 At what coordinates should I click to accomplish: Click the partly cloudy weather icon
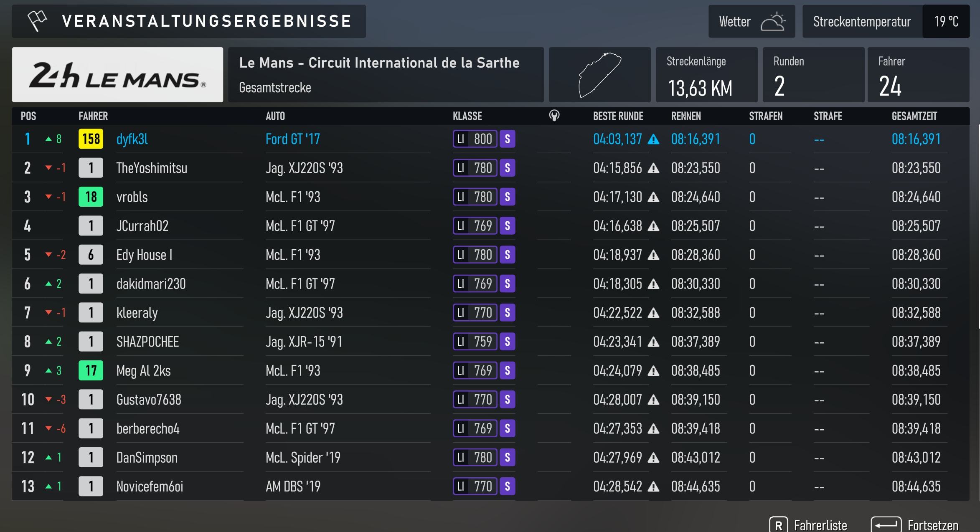772,22
